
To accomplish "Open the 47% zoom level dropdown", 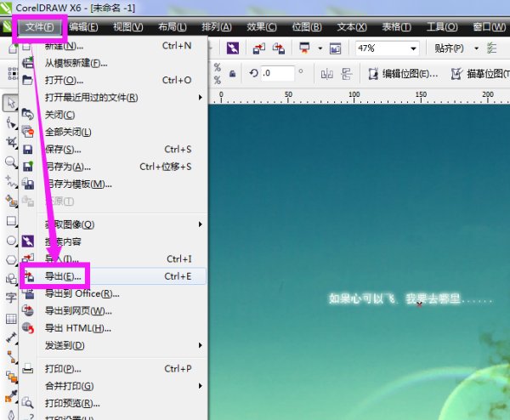I will click(x=413, y=48).
